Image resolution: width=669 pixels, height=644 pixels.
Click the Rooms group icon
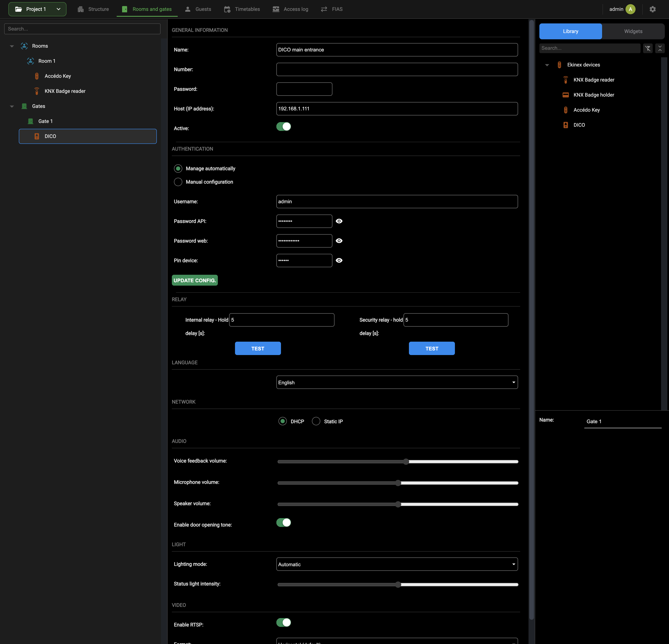tap(24, 46)
